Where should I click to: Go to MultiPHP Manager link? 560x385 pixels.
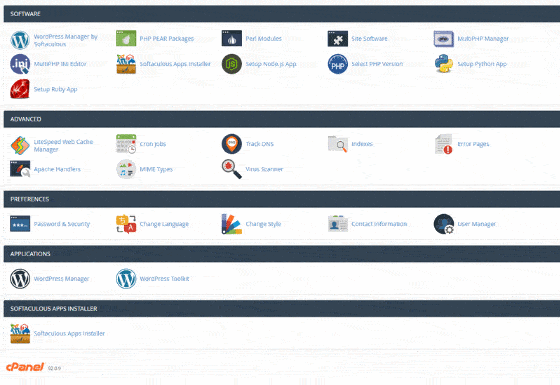coord(483,39)
